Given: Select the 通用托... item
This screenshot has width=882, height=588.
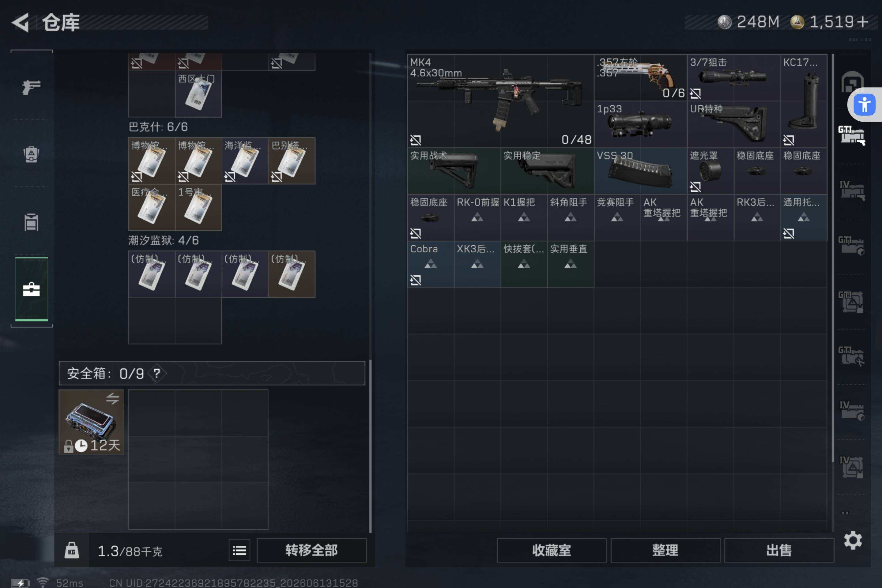Looking at the screenshot, I should click(x=804, y=217).
